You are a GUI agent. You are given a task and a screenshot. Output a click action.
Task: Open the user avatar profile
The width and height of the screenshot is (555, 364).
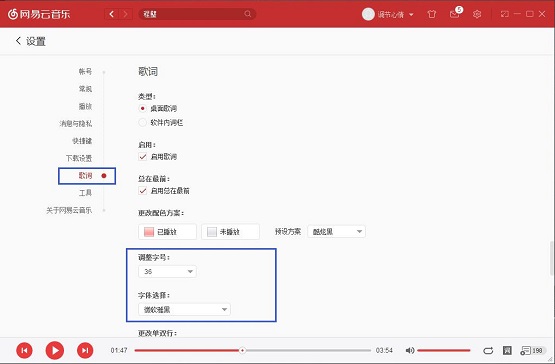click(x=368, y=14)
